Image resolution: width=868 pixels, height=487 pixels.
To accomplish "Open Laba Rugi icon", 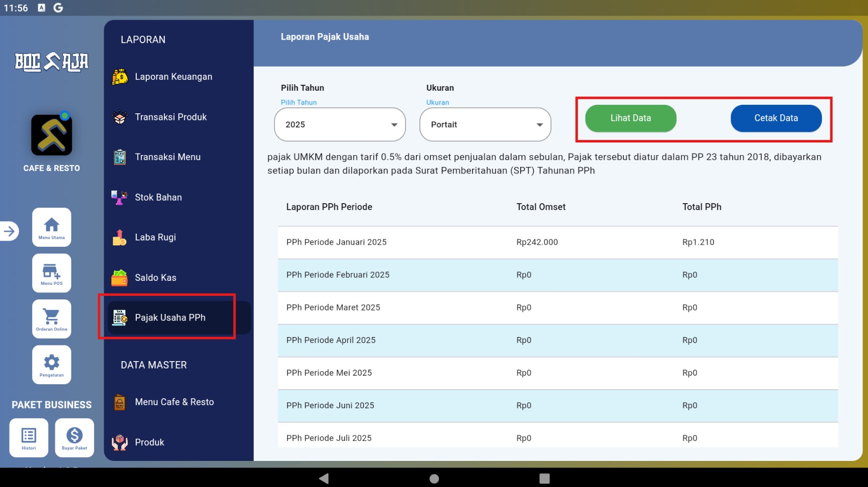I will click(x=119, y=237).
